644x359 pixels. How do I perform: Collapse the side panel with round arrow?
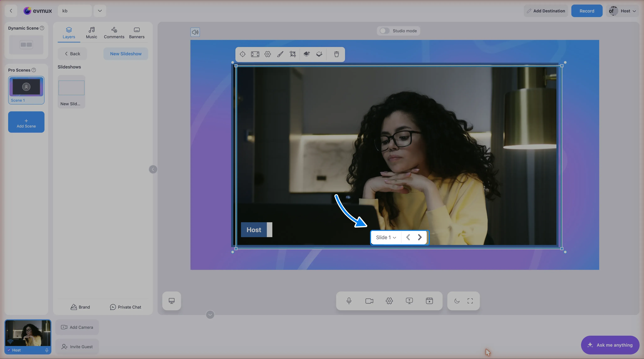[153, 169]
